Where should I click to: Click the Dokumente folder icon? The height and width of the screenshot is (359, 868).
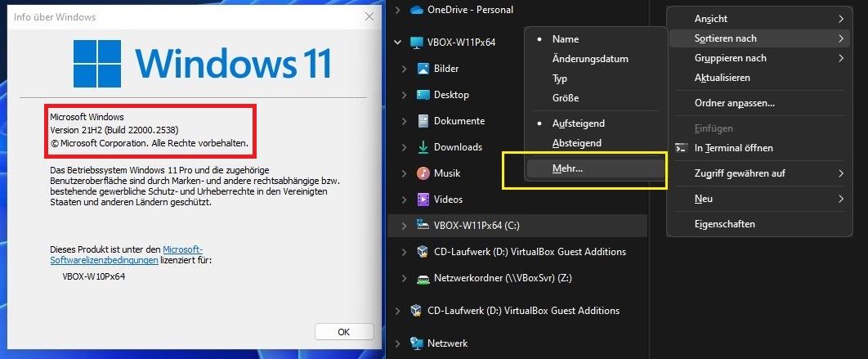[423, 121]
